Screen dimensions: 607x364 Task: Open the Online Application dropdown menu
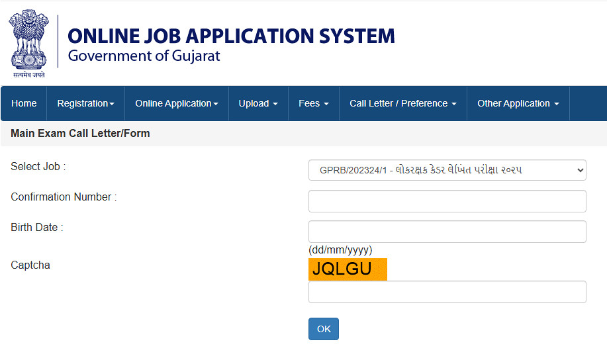click(177, 103)
